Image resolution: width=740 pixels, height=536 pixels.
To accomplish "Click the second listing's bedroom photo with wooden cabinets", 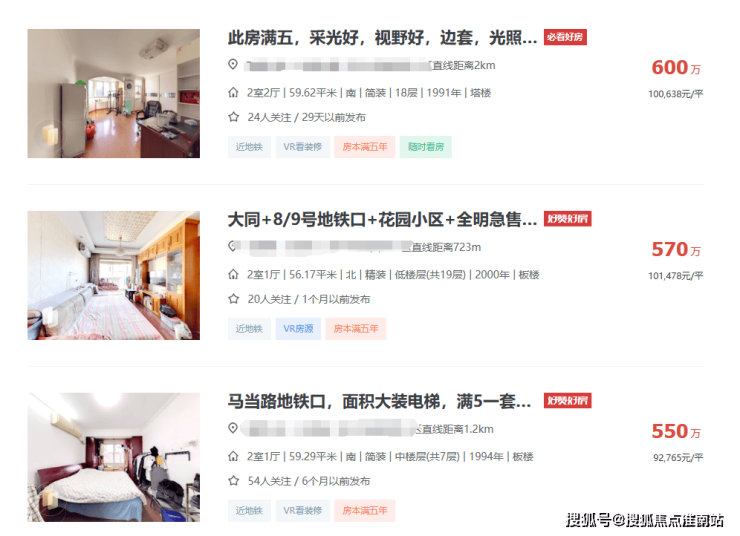I will (x=114, y=275).
